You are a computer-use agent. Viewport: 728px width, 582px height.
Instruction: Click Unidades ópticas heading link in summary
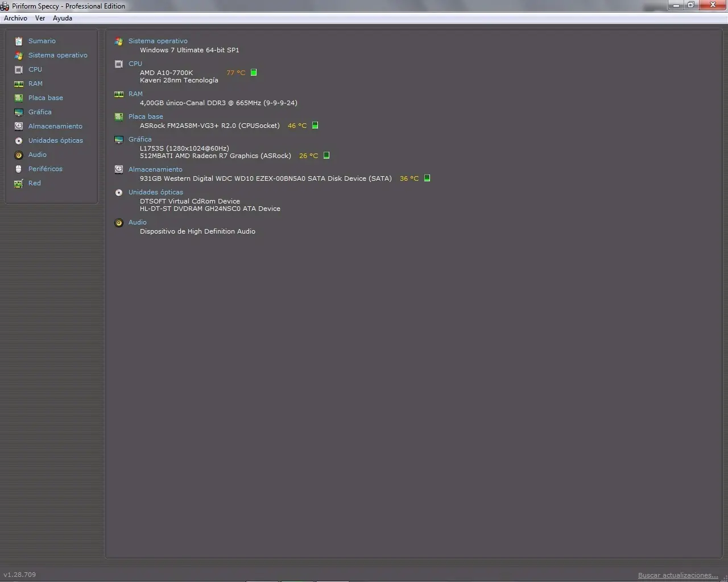pyautogui.click(x=156, y=192)
